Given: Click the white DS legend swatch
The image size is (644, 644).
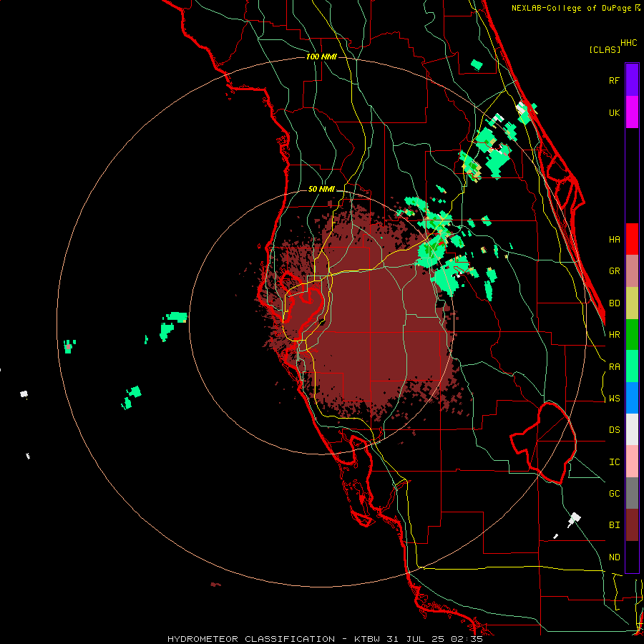Looking at the screenshot, I should tap(632, 429).
